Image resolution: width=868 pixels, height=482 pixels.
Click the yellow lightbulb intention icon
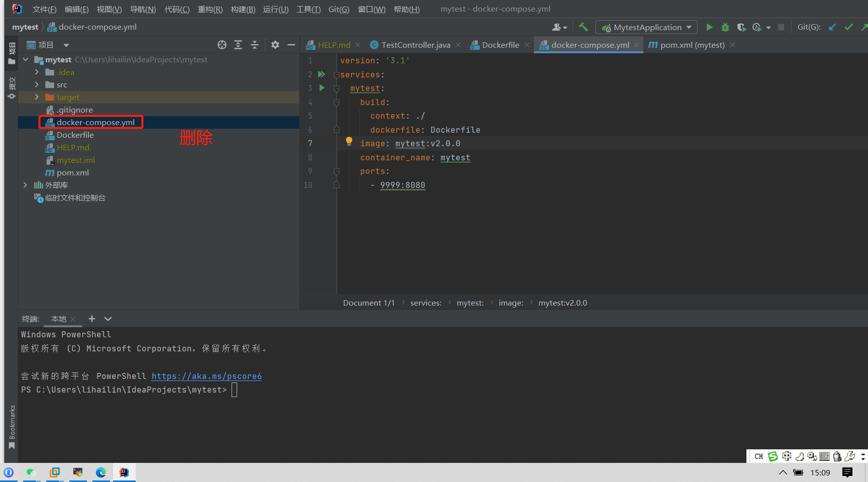click(x=349, y=142)
